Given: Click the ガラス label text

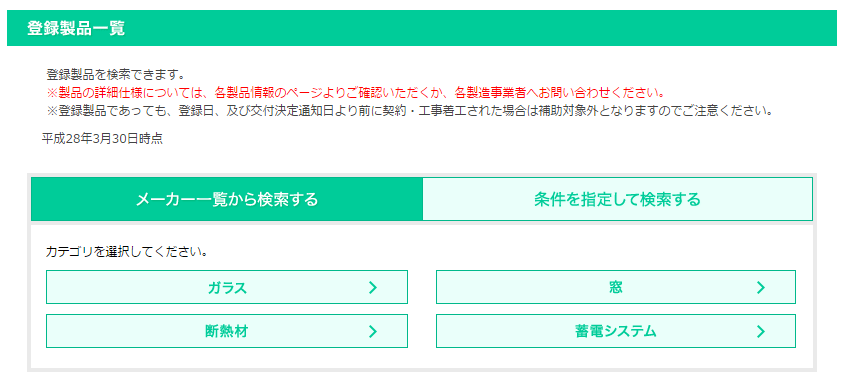Looking at the screenshot, I should coord(227,287).
